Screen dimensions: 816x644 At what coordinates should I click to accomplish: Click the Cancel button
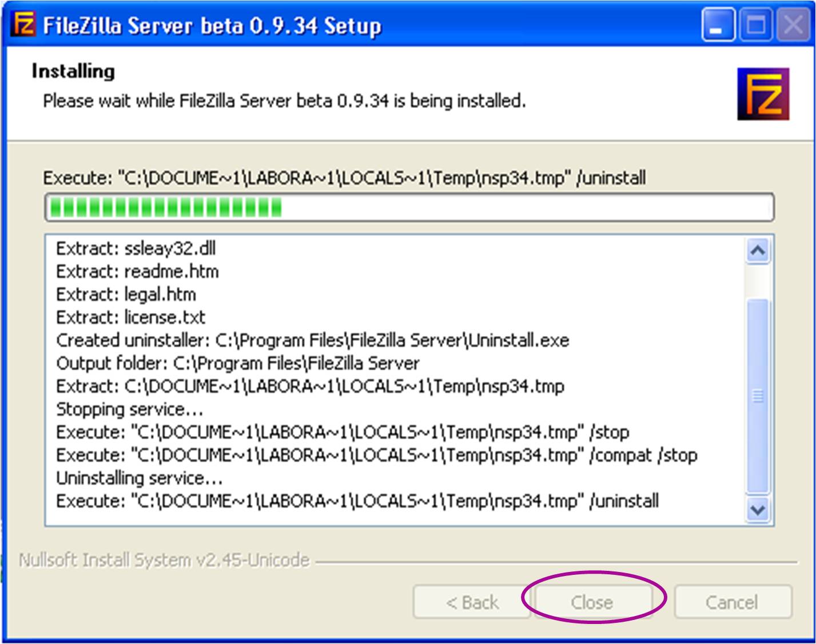click(x=732, y=602)
